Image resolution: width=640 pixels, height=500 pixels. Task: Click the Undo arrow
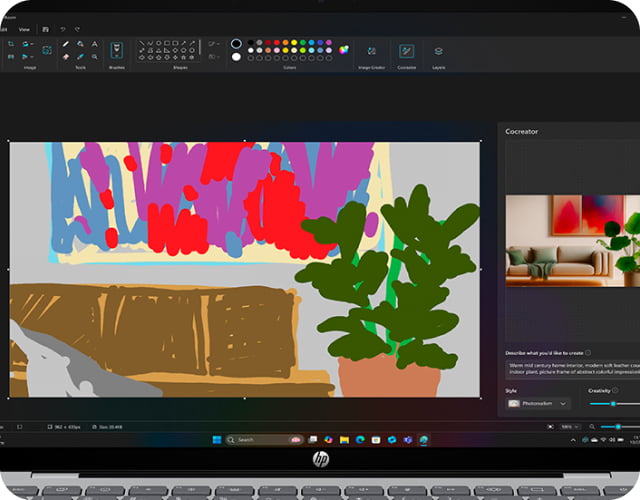pos(62,29)
